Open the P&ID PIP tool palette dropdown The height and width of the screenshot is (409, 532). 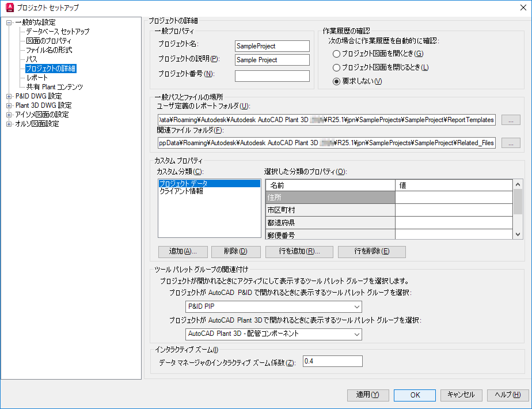pos(273,306)
